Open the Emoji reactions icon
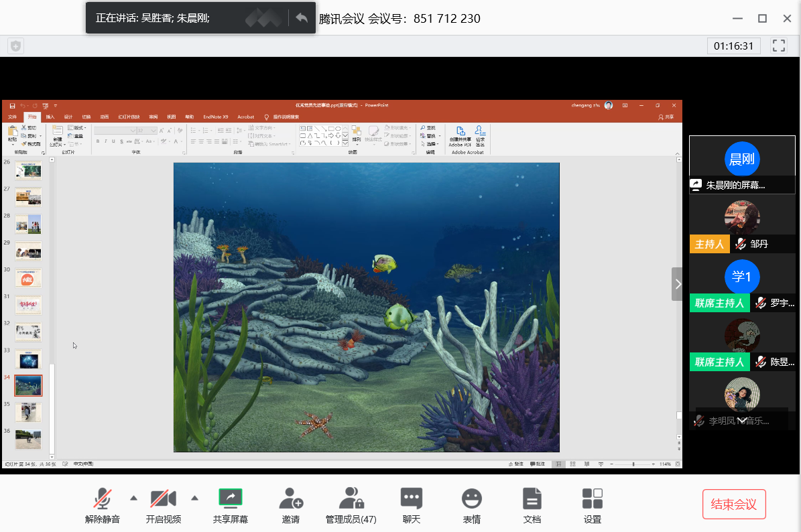 (x=472, y=498)
